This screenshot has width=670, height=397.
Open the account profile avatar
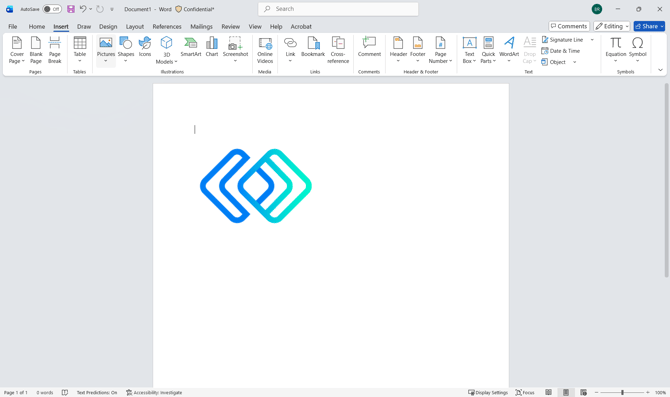click(x=597, y=9)
